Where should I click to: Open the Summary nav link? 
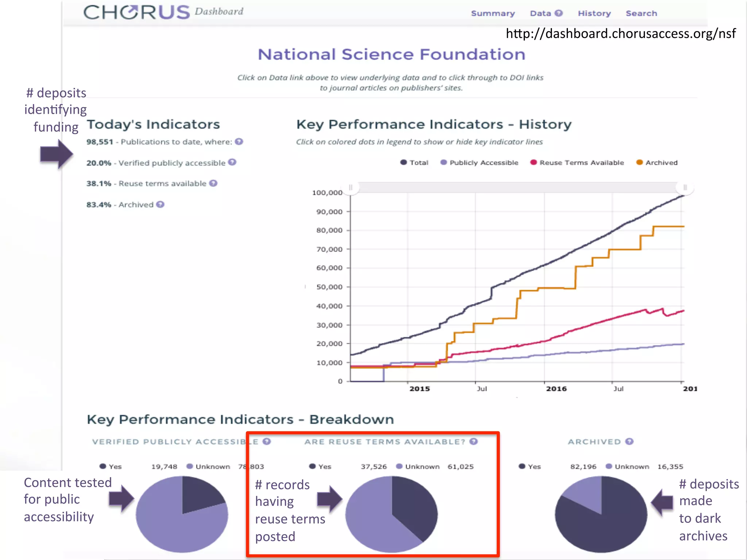coord(493,13)
